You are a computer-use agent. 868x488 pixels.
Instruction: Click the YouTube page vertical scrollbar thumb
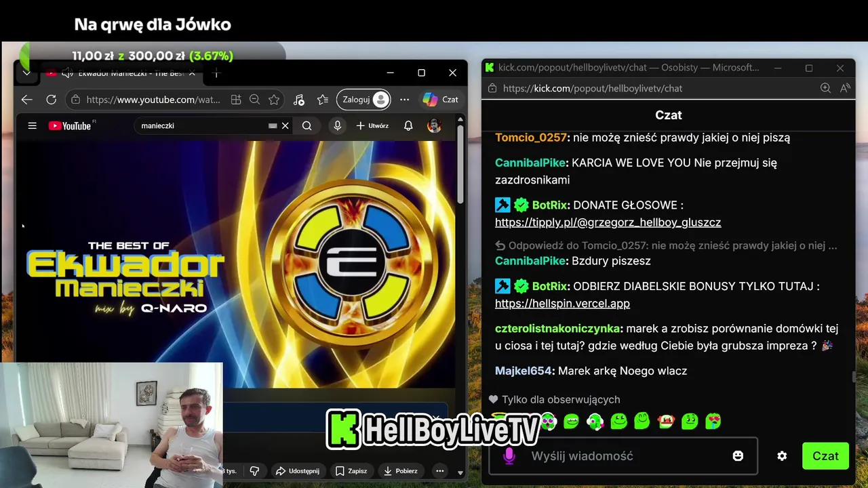click(x=460, y=164)
